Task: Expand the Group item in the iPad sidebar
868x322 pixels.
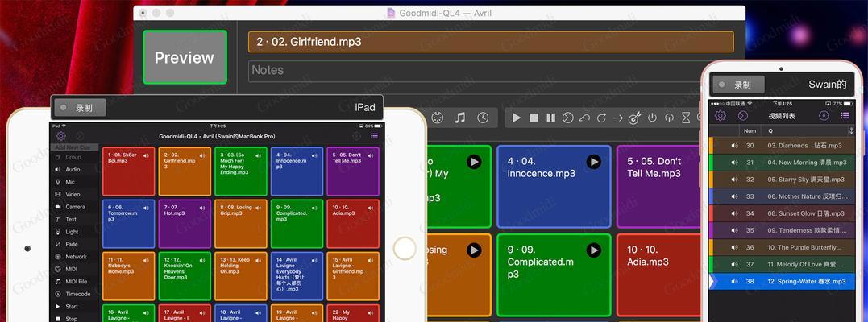Action: click(x=73, y=158)
